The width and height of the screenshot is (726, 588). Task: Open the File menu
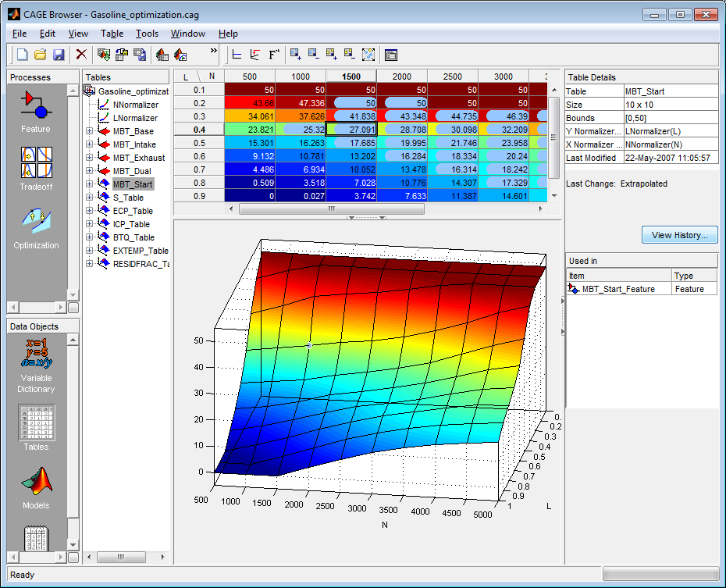(20, 34)
